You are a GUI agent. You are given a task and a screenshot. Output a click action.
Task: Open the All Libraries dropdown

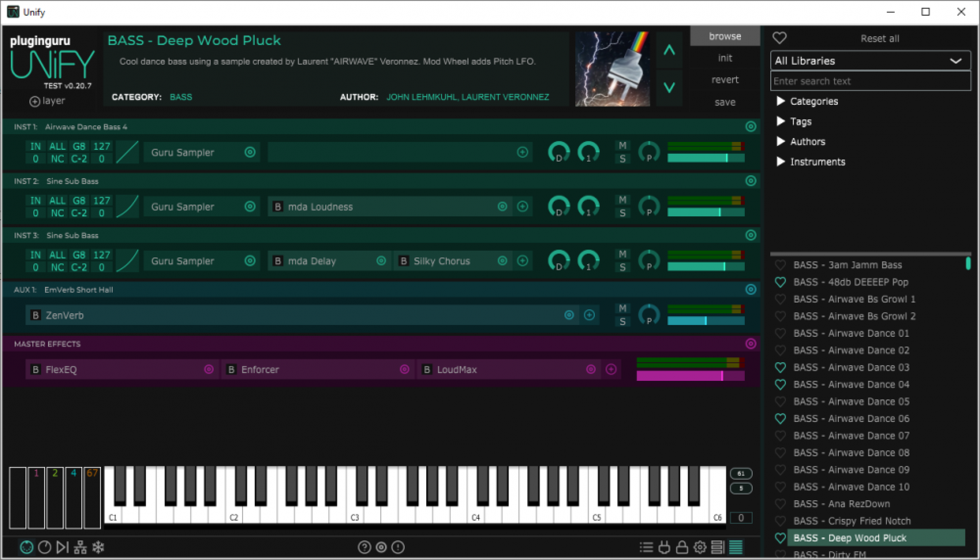click(x=870, y=60)
